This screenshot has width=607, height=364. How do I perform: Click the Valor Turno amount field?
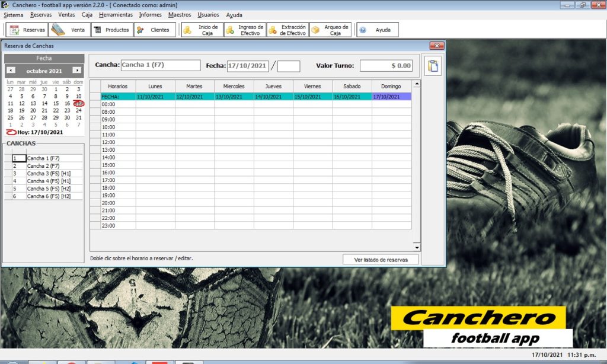coord(386,66)
